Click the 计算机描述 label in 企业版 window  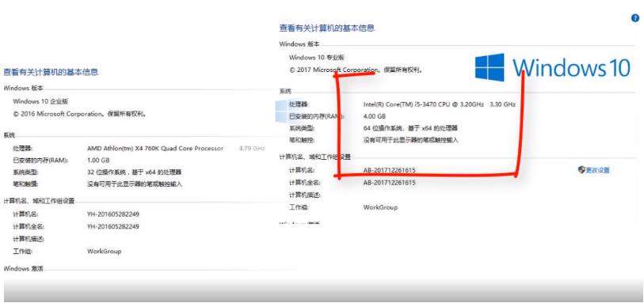pos(29,239)
